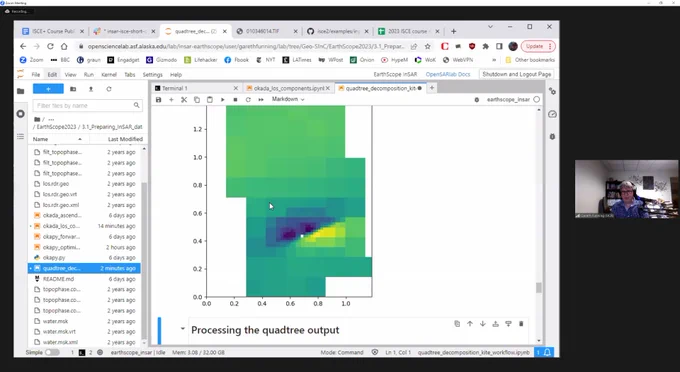Duplicate cell icon in cell toolbar
680x372 pixels.
coord(457,324)
